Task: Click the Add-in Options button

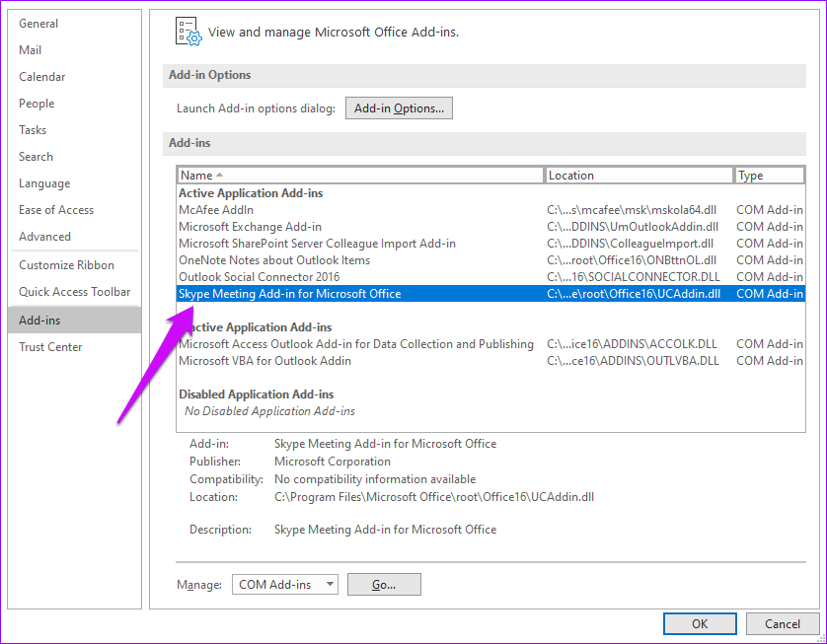Action: [399, 108]
